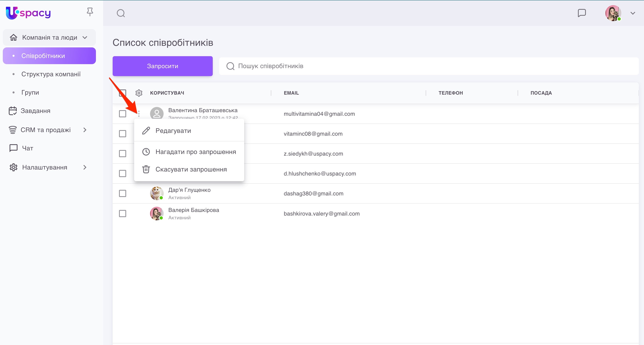Select the Дар'я Глущенко row checkbox
The image size is (644, 345).
click(x=123, y=193)
